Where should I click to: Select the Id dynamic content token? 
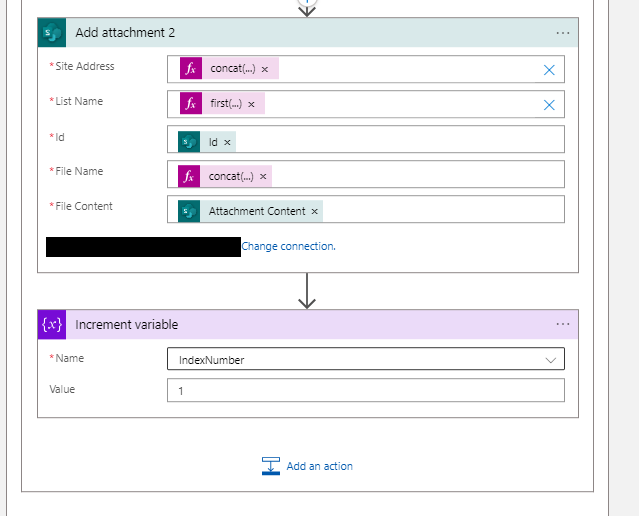click(x=207, y=142)
